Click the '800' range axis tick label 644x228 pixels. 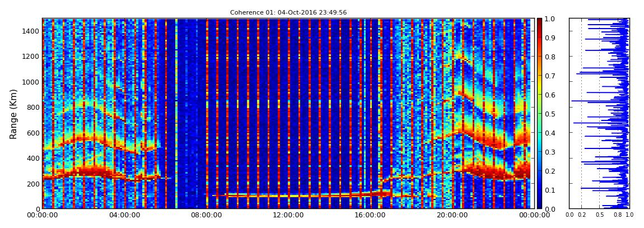coord(34,107)
